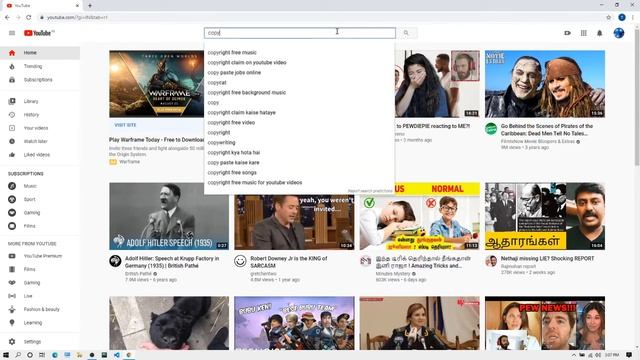This screenshot has height=360, width=640.
Task: Go back with browser back arrow
Action: (x=7, y=18)
